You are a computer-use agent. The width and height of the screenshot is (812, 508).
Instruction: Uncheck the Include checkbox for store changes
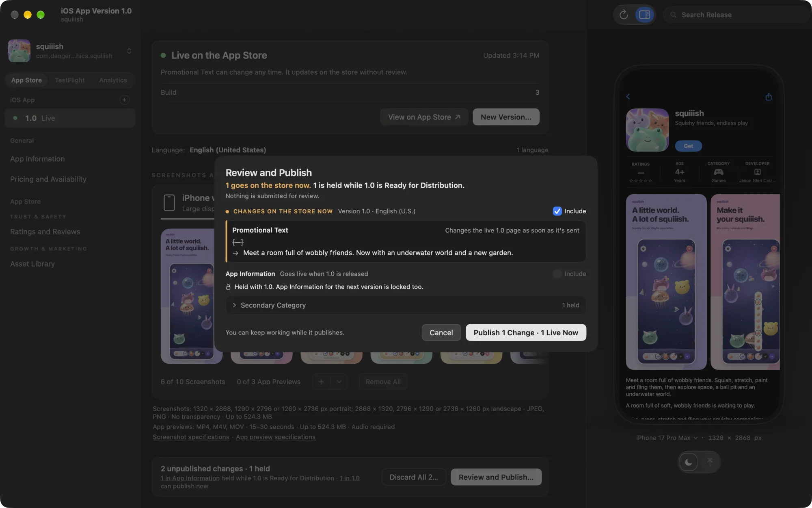557,211
